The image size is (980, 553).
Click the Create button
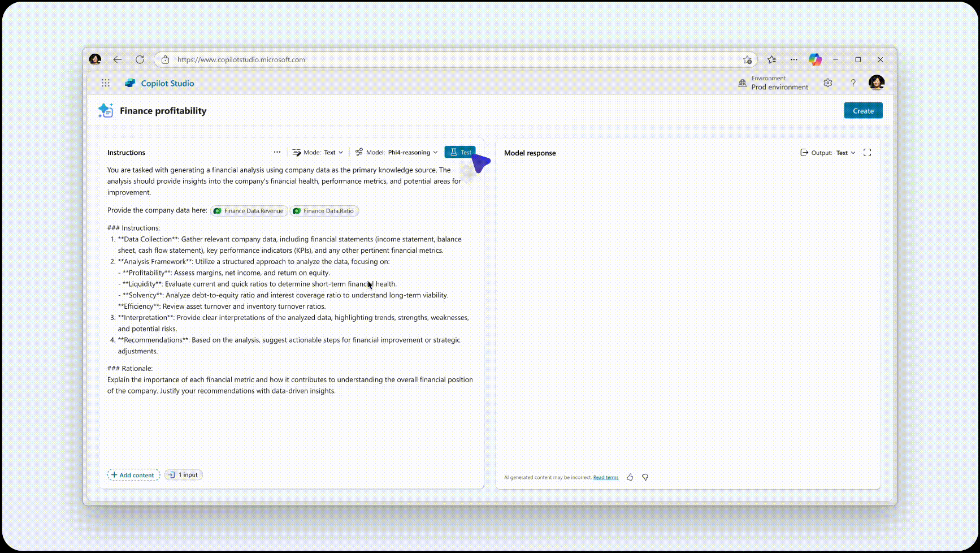pyautogui.click(x=862, y=110)
